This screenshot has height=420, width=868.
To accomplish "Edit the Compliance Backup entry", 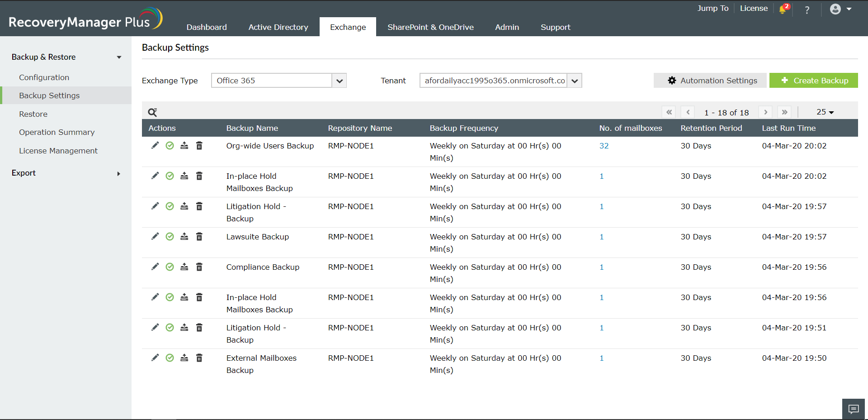I will [155, 267].
